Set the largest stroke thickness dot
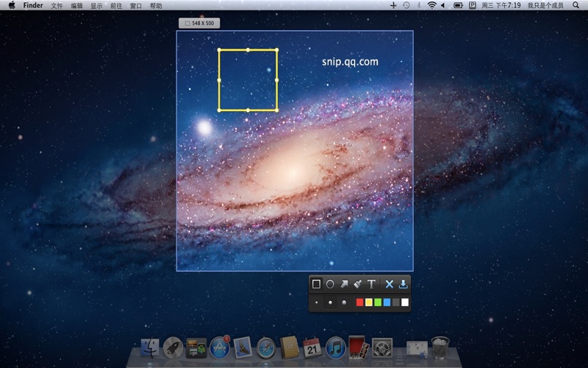The height and width of the screenshot is (368, 588). coord(344,302)
